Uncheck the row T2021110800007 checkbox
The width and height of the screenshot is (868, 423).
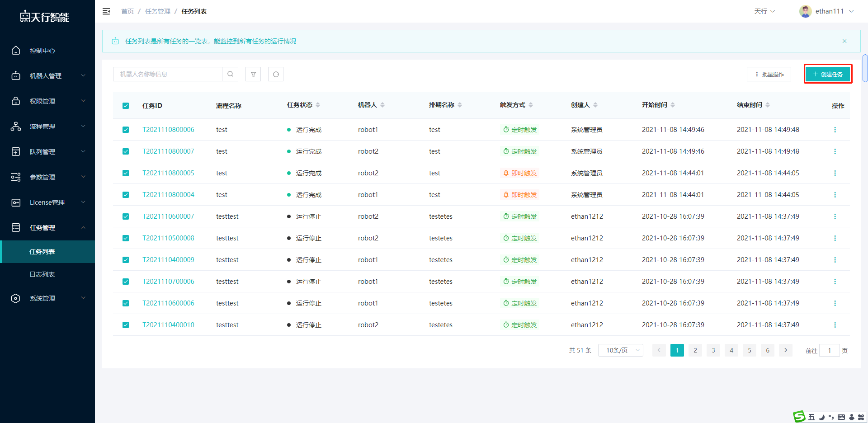click(126, 151)
